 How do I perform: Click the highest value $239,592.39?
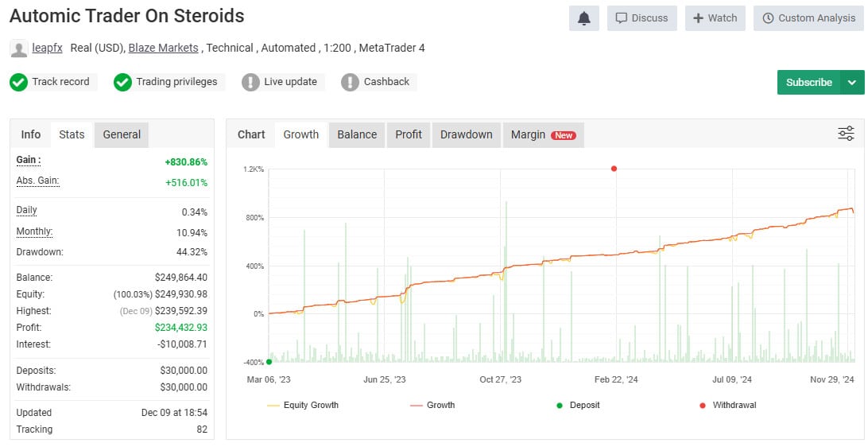click(x=181, y=311)
